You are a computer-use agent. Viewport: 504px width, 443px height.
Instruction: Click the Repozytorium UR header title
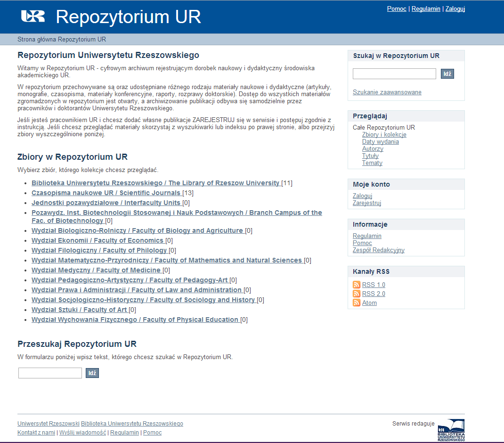[x=128, y=16]
